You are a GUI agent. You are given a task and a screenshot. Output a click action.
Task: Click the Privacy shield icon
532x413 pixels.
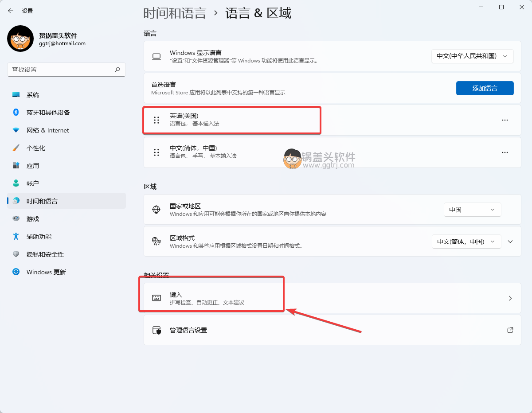click(x=16, y=254)
